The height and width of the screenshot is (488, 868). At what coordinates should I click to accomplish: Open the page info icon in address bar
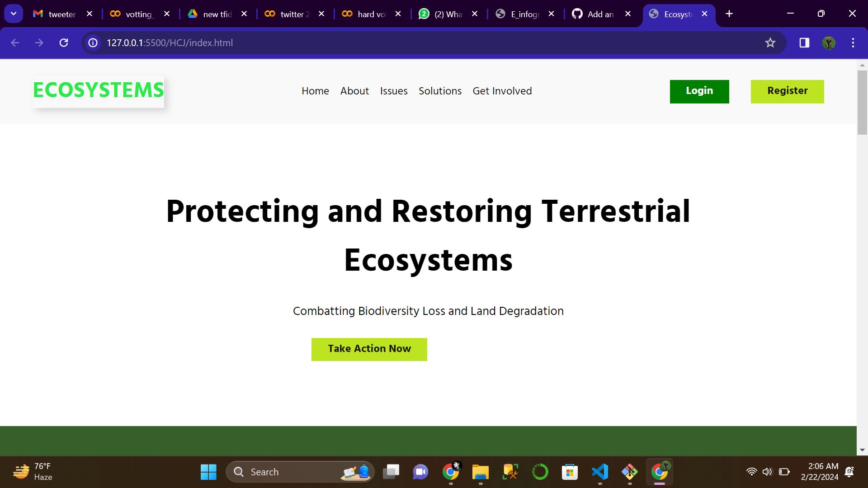pos(93,43)
